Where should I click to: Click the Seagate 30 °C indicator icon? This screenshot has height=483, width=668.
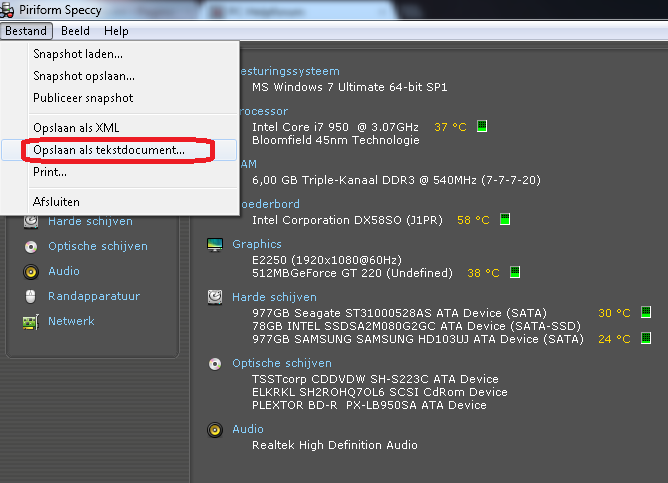[646, 312]
